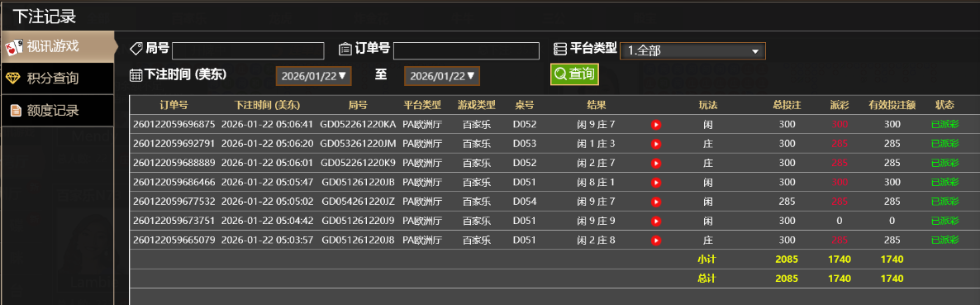The width and height of the screenshot is (980, 305).
Task: Play video replay for order 260122059686466
Action: tap(655, 183)
